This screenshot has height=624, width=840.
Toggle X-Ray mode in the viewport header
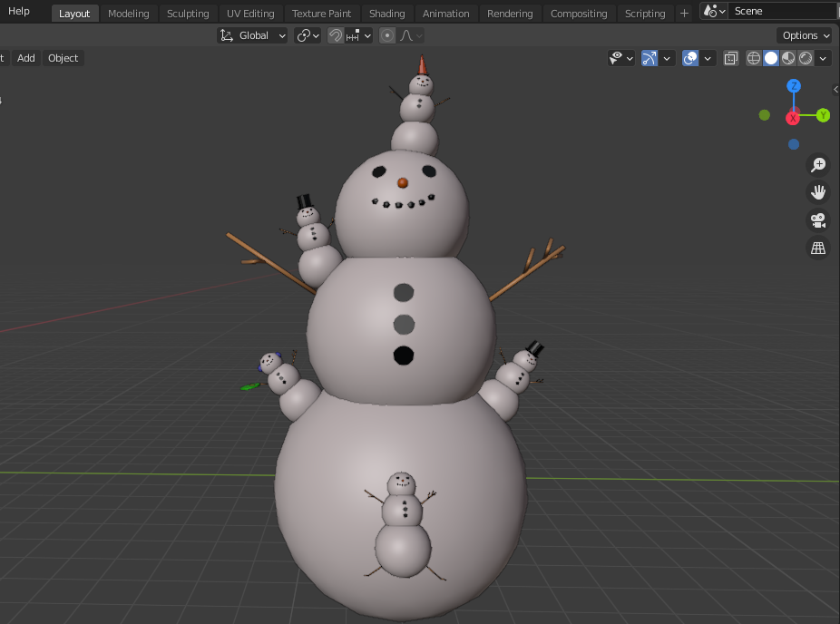[x=731, y=57]
